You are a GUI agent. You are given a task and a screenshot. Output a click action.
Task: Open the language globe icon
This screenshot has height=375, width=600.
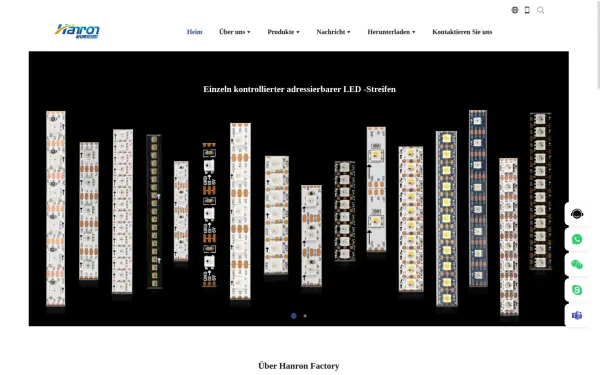point(515,10)
